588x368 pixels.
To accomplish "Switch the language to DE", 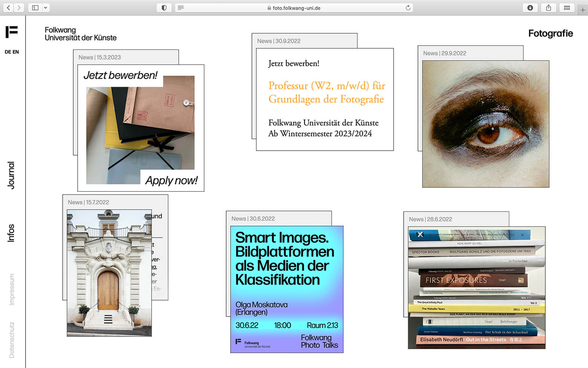I will (x=8, y=52).
